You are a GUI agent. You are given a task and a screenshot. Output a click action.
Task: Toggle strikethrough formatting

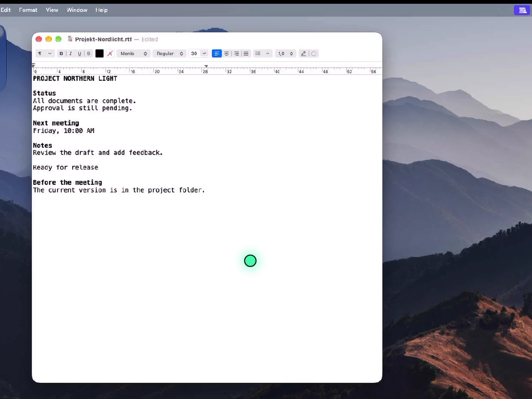[x=89, y=54]
